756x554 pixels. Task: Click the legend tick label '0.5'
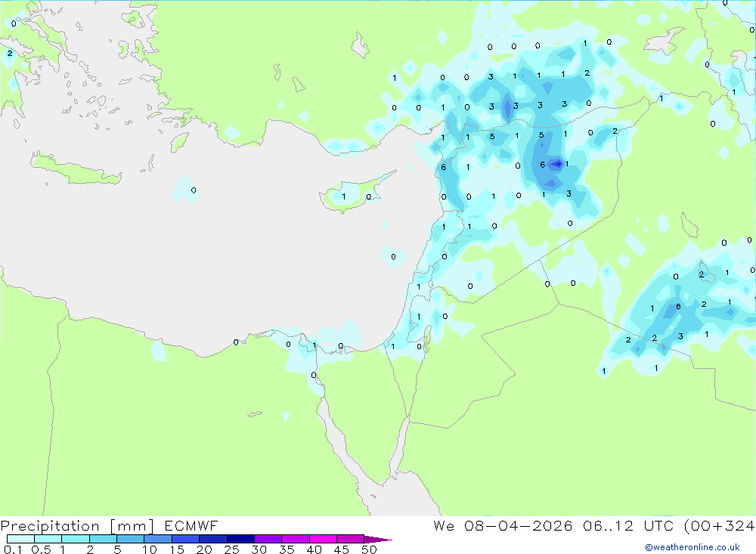tap(41, 549)
